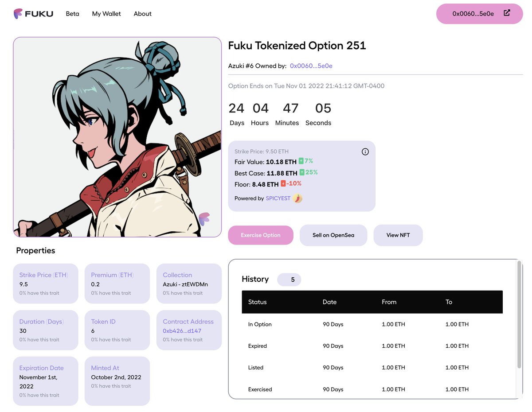Click Azuki - ztEWDMn collection value
Image resolution: width=532 pixels, height=412 pixels.
point(185,284)
